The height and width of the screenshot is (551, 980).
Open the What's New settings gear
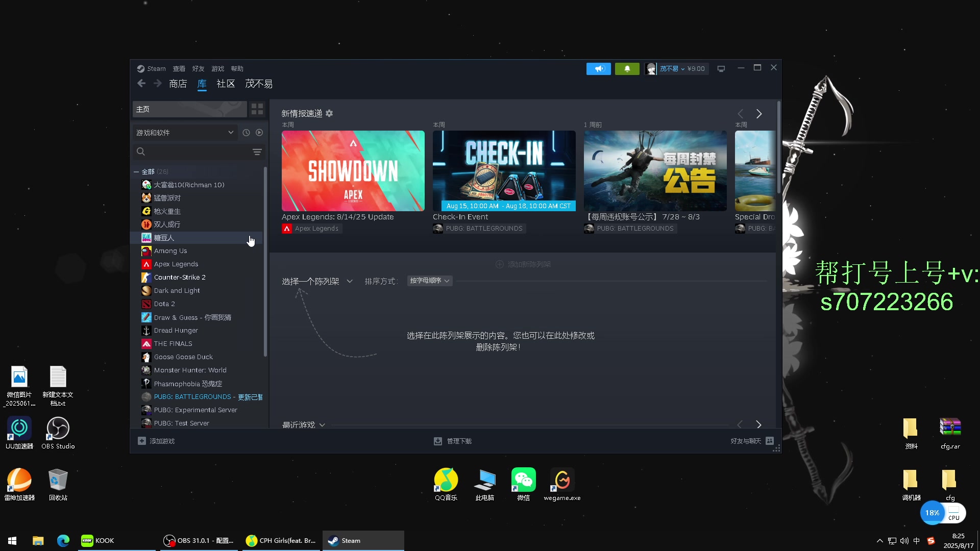click(x=329, y=113)
